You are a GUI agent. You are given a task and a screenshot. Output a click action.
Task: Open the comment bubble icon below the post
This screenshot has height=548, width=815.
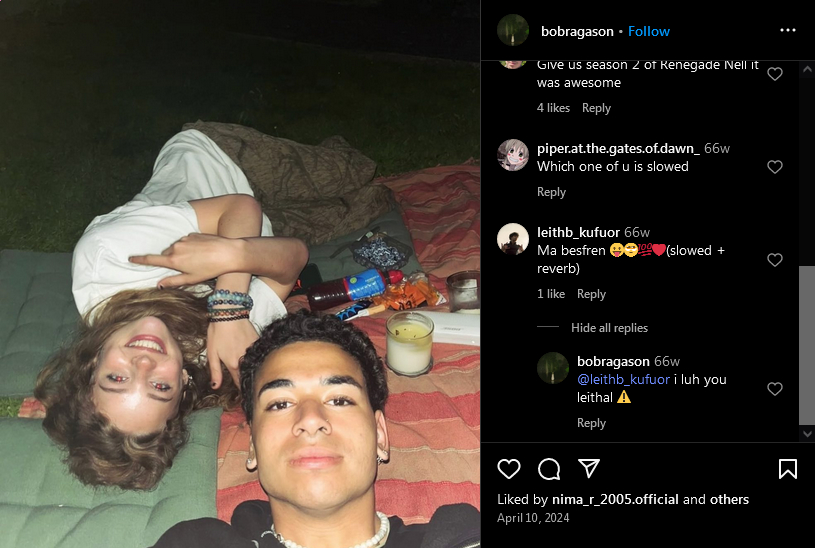[549, 468]
